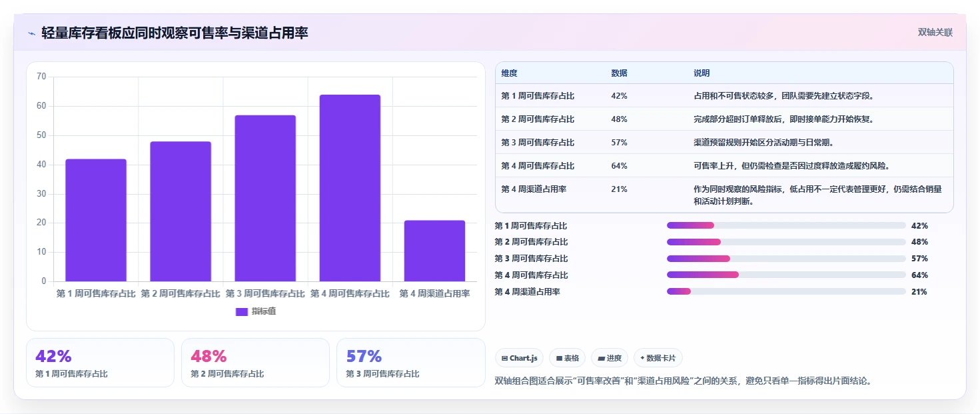Viewport: 980px width, 414px height.
Task: Click the chart bar for 第 4 周渠道占用率
Action: tap(434, 251)
